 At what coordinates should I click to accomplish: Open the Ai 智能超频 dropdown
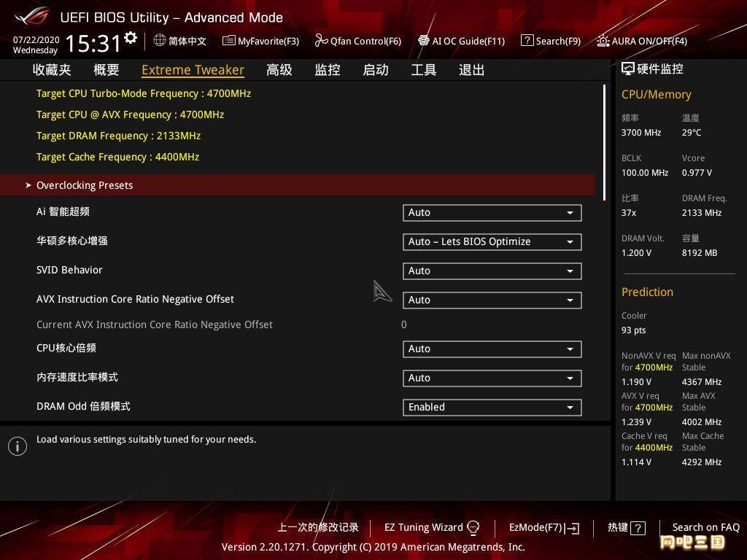[492, 213]
